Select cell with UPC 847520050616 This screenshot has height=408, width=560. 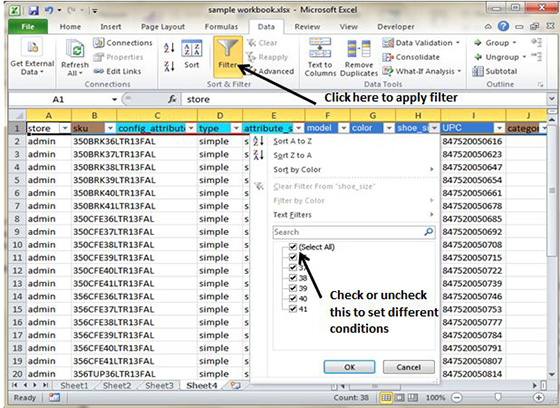[x=473, y=141]
